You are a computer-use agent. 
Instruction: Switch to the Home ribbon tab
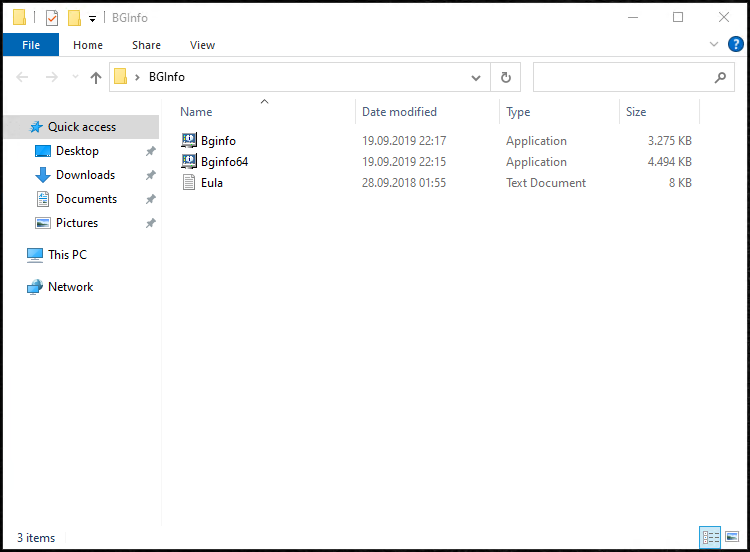point(88,45)
